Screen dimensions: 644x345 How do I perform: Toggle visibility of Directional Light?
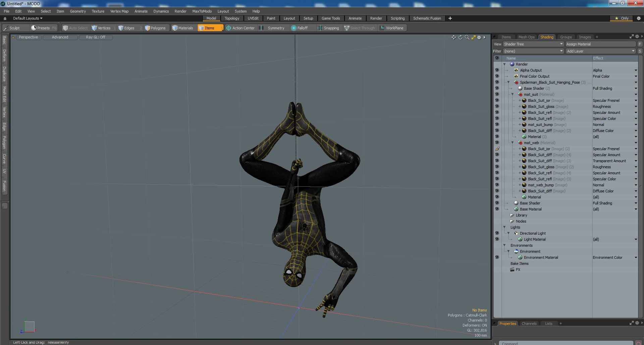pos(497,233)
